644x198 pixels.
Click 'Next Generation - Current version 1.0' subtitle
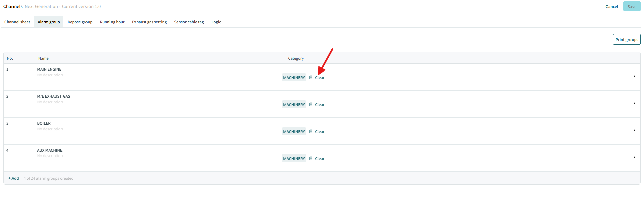point(63,6)
